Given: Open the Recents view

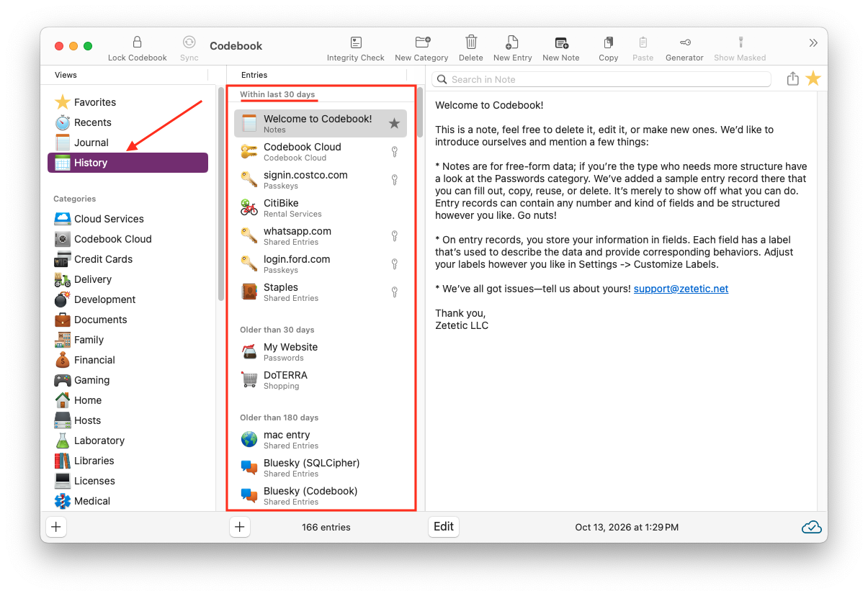Looking at the screenshot, I should [127, 122].
